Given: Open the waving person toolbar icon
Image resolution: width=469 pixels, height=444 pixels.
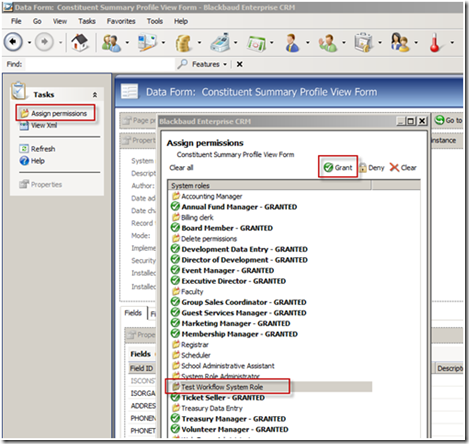Looking at the screenshot, I should coord(327,43).
